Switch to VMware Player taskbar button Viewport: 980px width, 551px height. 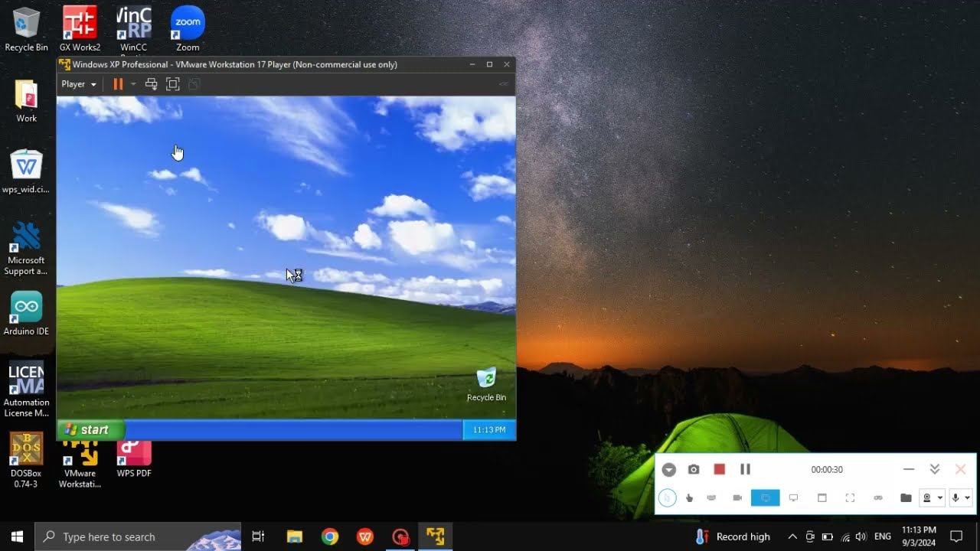(x=436, y=536)
